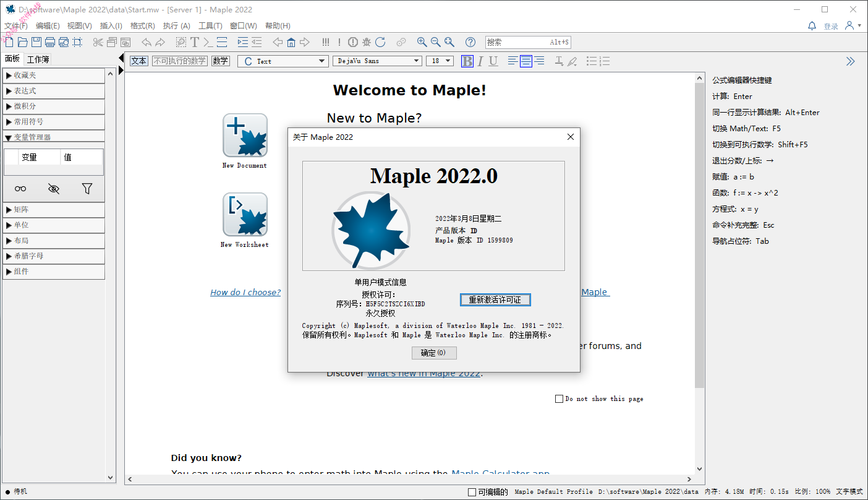Switch to 数学 math mode

click(x=220, y=61)
